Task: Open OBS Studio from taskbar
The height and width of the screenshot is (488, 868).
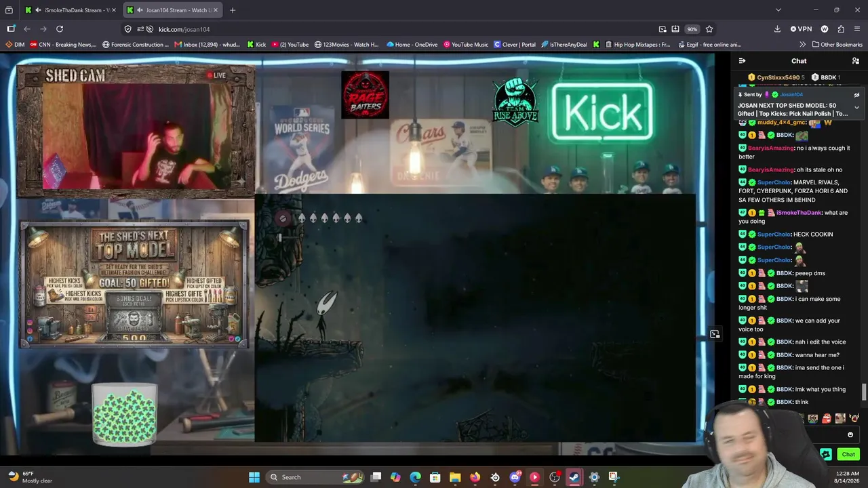Action: click(x=555, y=477)
